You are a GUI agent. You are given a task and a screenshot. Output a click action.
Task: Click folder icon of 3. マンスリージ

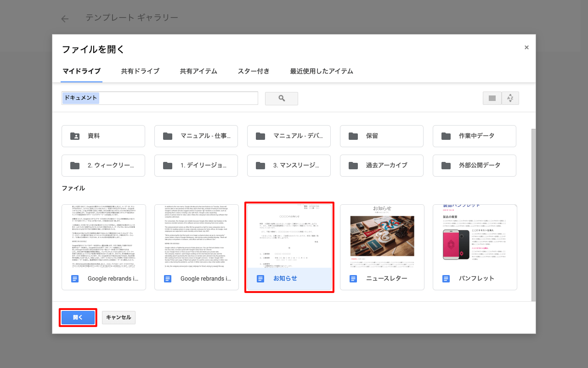coord(260,166)
